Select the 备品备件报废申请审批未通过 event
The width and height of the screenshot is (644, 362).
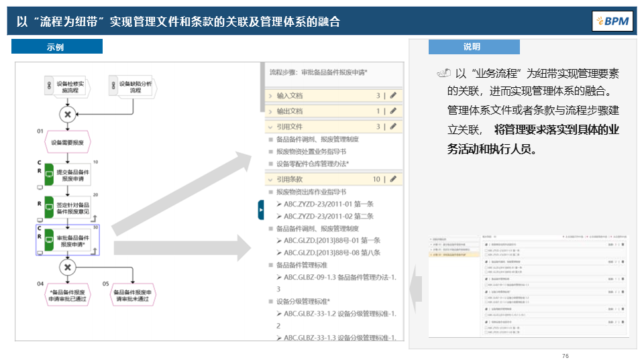133,295
